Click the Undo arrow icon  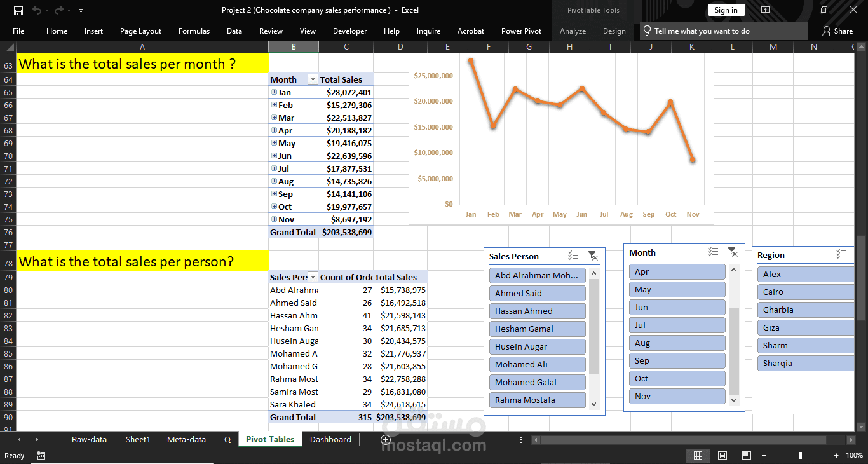37,10
